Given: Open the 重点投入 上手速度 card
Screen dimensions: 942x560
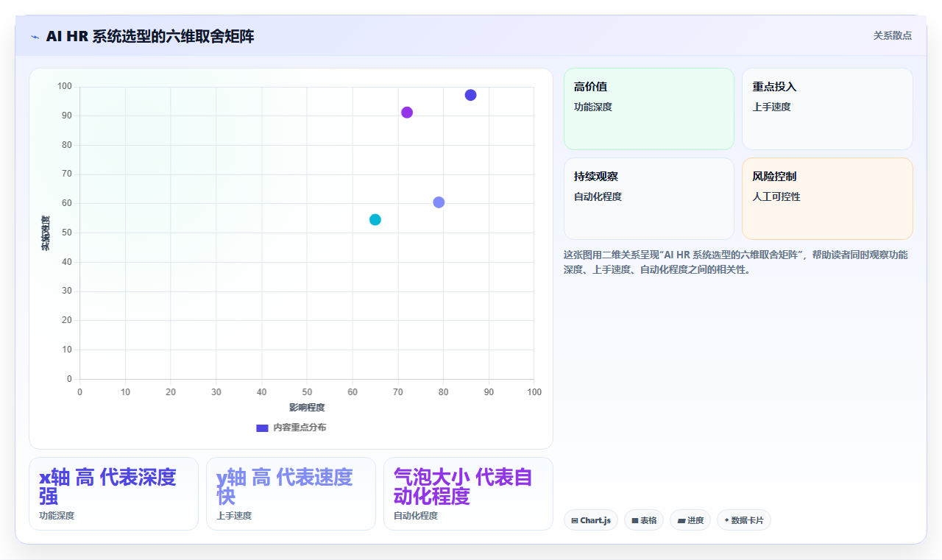Looking at the screenshot, I should click(x=827, y=109).
